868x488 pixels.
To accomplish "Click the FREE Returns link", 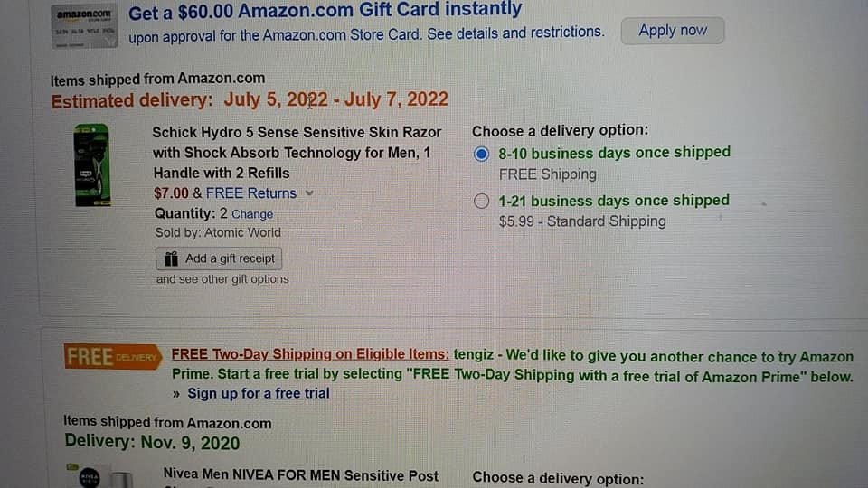I will tap(250, 193).
